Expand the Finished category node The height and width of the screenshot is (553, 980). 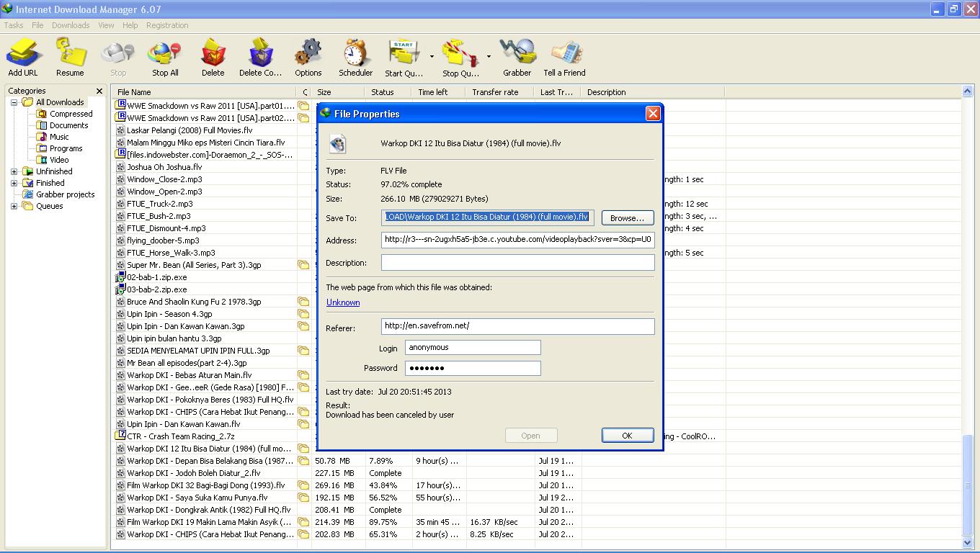pyautogui.click(x=14, y=183)
